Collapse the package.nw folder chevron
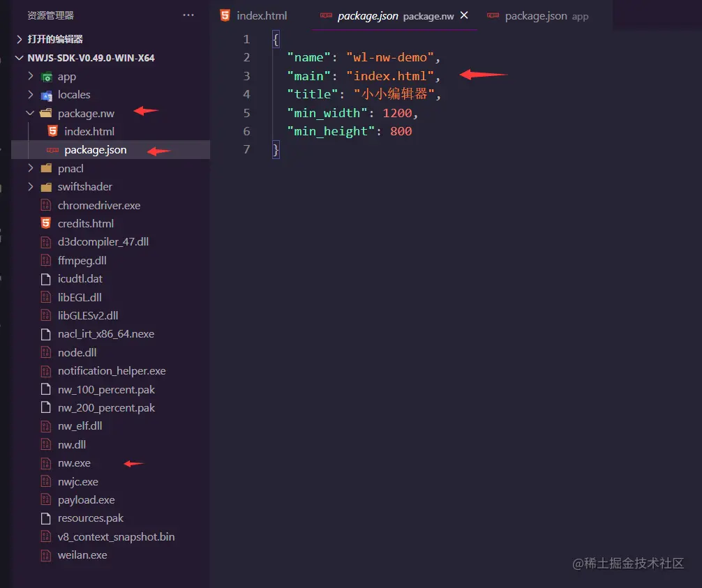Image resolution: width=702 pixels, height=588 pixels. [x=31, y=113]
